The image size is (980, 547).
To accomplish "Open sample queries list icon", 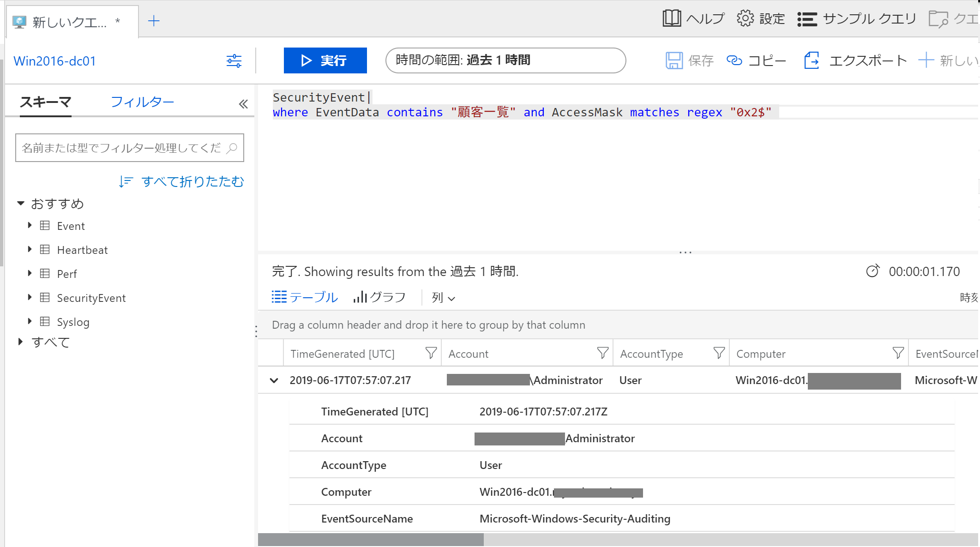I will (x=807, y=19).
